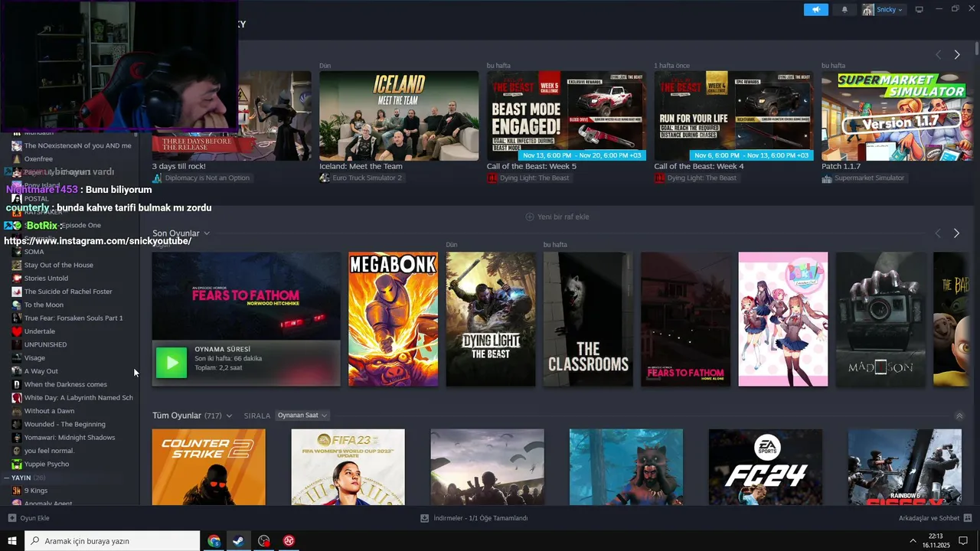Screen dimensions: 980x551
Task: Open the Windows Start menu
Action: pyautogui.click(x=12, y=541)
